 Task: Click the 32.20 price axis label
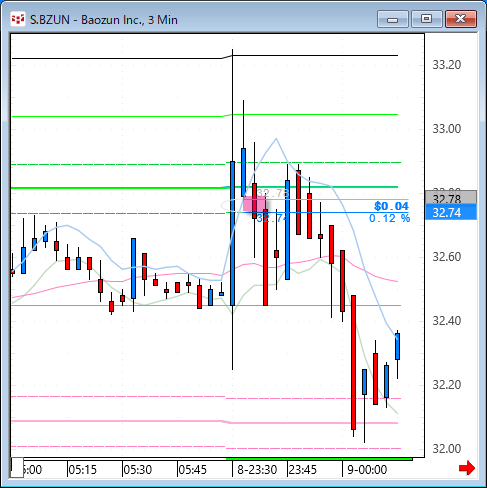coord(447,385)
